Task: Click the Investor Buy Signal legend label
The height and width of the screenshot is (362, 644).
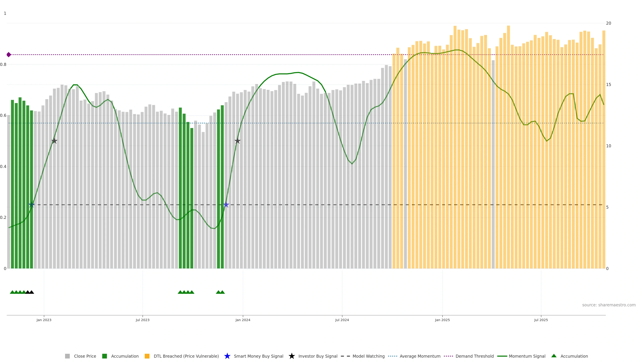Action: (318, 356)
